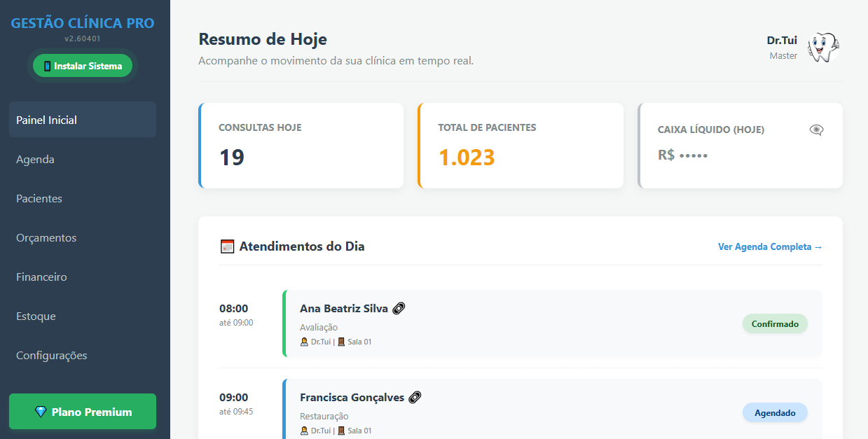Reveal the hidden Caixa Líquido value
Image resolution: width=868 pixels, height=439 pixels.
[x=815, y=130]
